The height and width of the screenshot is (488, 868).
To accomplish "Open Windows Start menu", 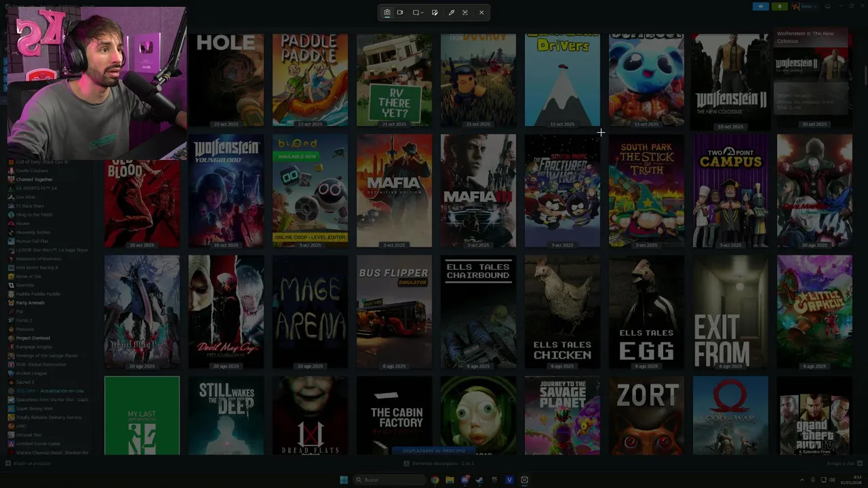I will pos(344,480).
